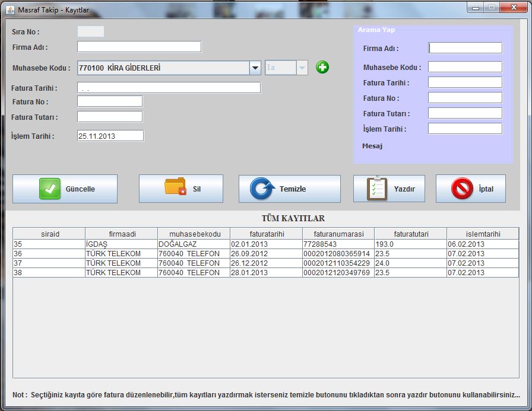Click the Güncelle button label
The image size is (532, 411).
[x=80, y=189]
